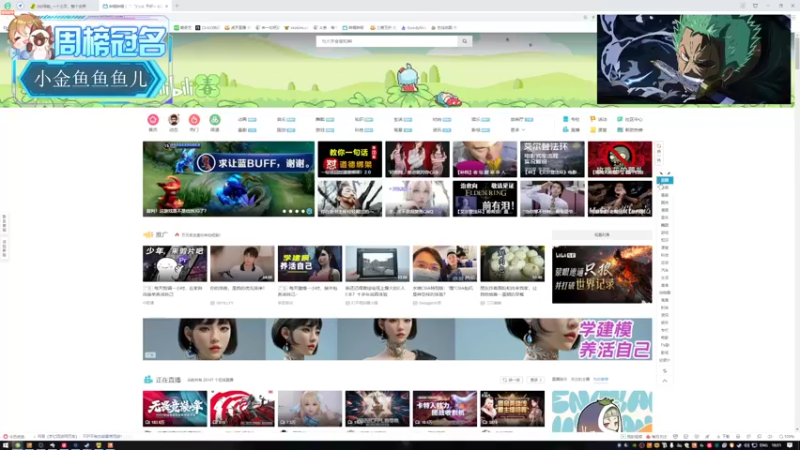Image resolution: width=800 pixels, height=450 pixels.
Task: Open the 游戏 (Games) category
Action: pyautogui.click(x=324, y=130)
